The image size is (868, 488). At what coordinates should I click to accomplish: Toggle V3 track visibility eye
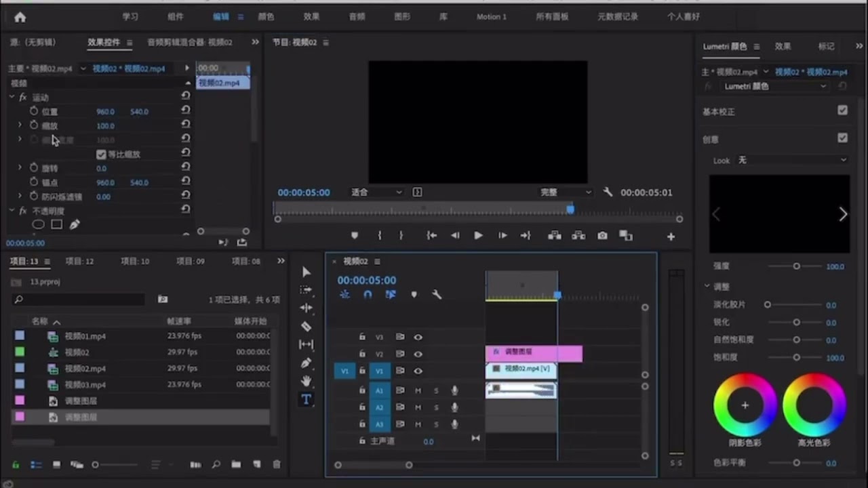pyautogui.click(x=418, y=337)
